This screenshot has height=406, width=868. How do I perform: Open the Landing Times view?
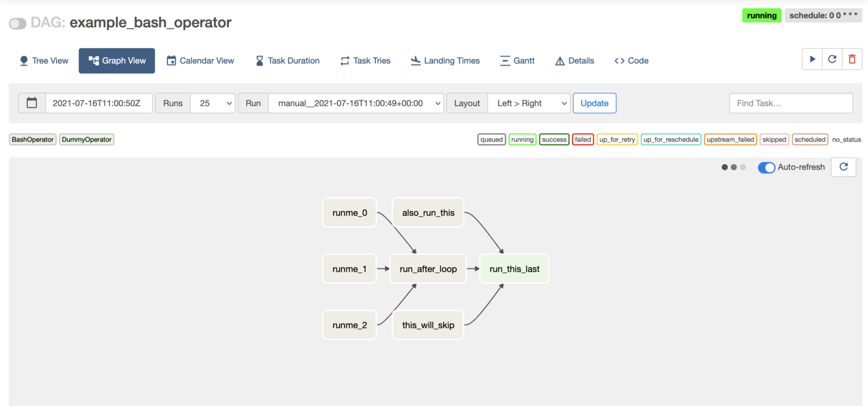(x=445, y=61)
